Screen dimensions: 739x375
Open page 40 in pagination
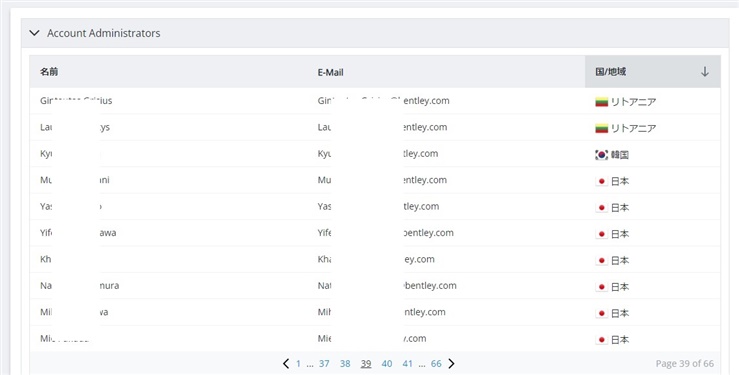pyautogui.click(x=387, y=364)
